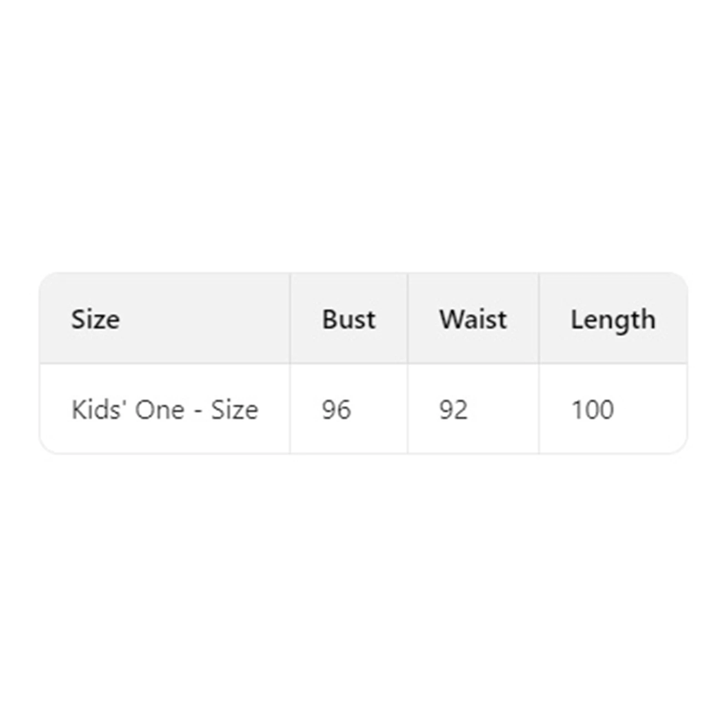Click the word One in the data row
The width and height of the screenshot is (728, 728).
tap(160, 409)
